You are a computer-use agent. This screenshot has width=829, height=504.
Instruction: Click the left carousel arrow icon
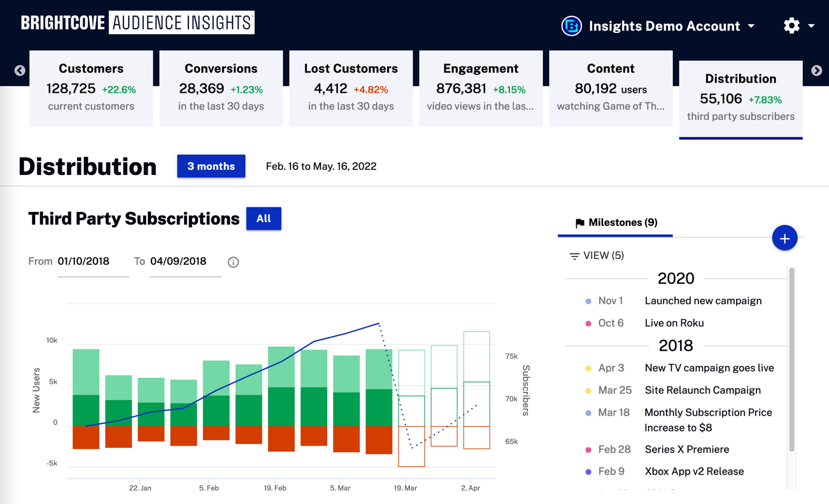pyautogui.click(x=20, y=71)
